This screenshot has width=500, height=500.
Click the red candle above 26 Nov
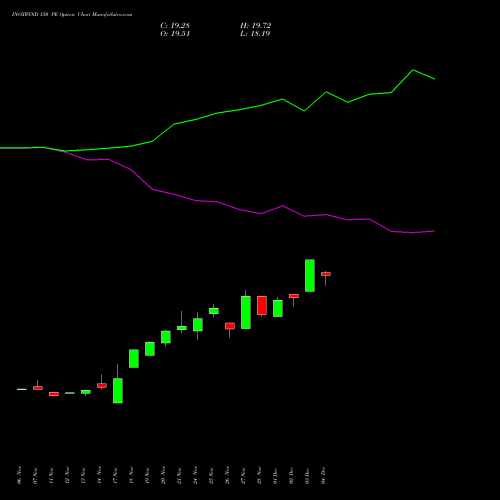(230, 326)
